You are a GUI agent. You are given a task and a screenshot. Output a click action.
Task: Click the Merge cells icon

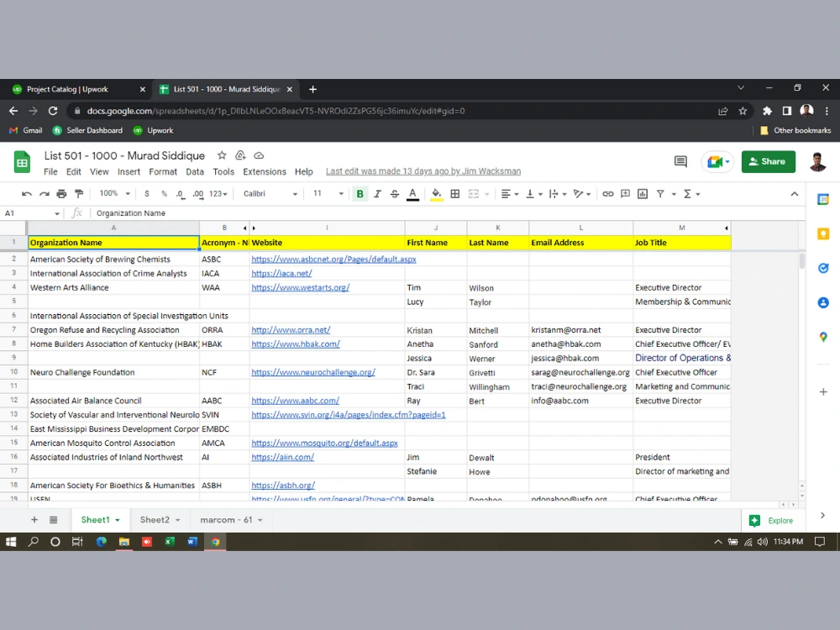coord(474,194)
